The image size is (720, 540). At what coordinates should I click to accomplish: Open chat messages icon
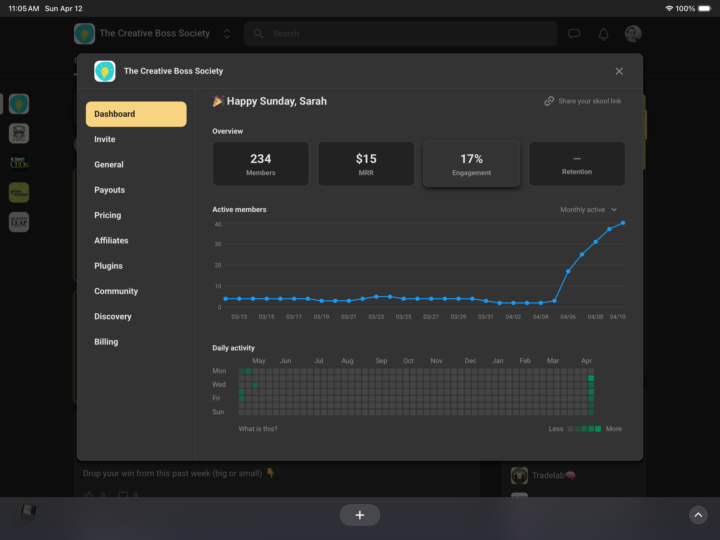(574, 34)
